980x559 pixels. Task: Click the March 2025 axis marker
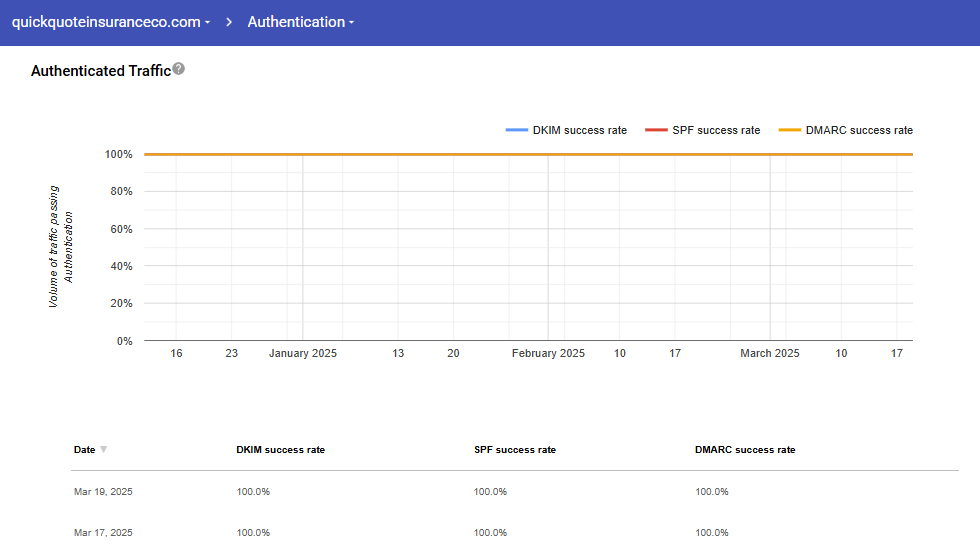769,354
